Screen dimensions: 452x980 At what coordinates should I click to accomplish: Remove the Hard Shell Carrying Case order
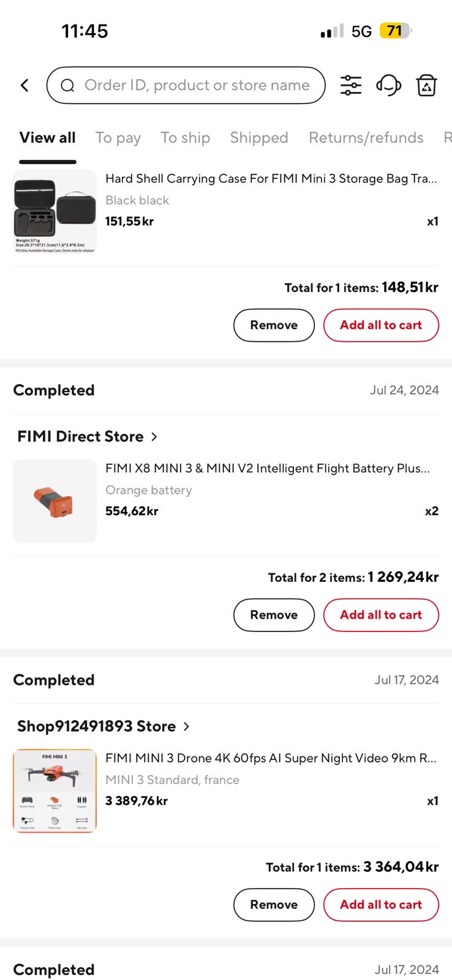pyautogui.click(x=274, y=325)
